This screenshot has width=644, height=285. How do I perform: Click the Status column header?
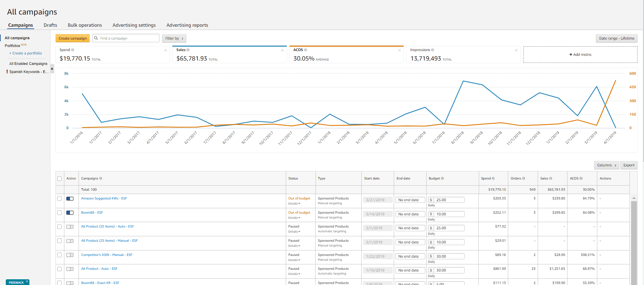[x=293, y=179]
